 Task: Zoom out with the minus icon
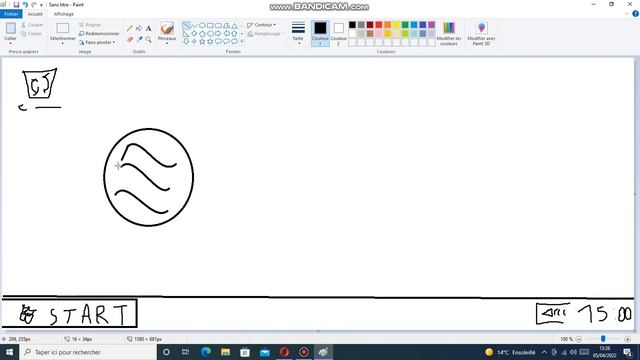click(578, 339)
